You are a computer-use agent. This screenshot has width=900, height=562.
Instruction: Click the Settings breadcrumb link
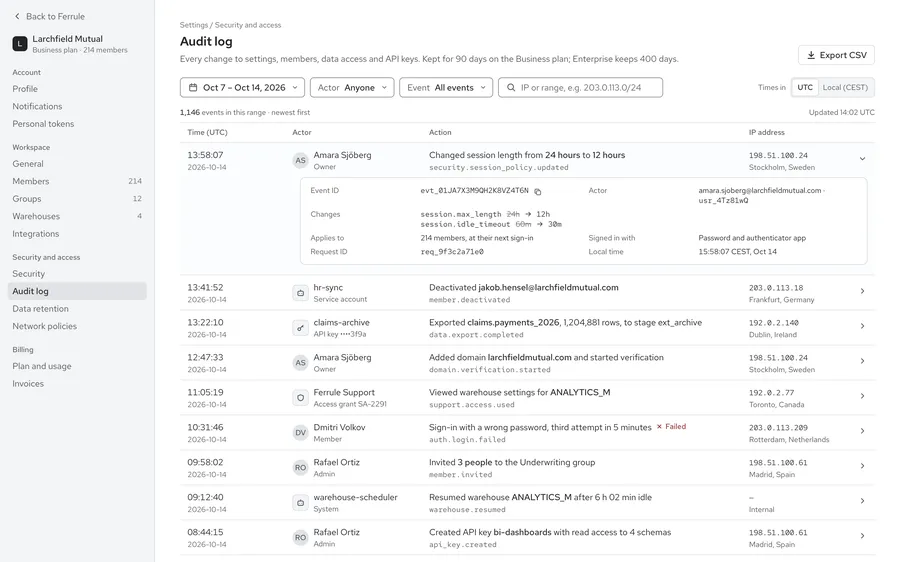(193, 25)
